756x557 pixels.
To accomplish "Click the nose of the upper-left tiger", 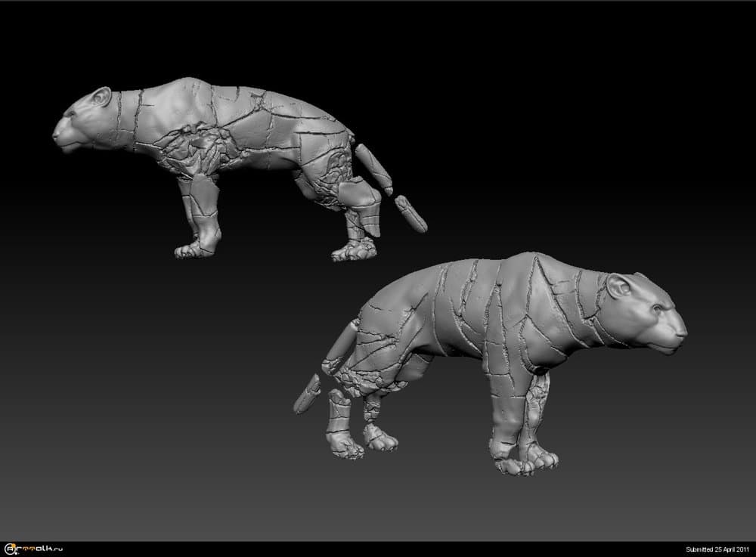I will pyautogui.click(x=56, y=134).
